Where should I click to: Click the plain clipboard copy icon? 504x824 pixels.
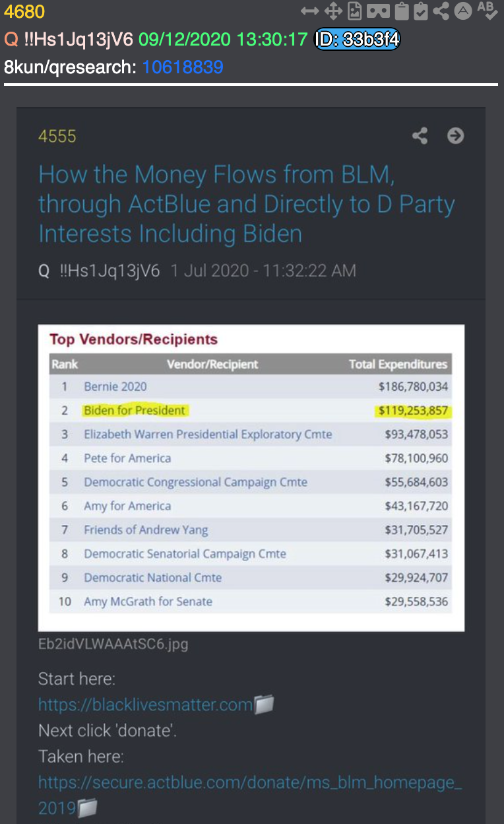(402, 11)
